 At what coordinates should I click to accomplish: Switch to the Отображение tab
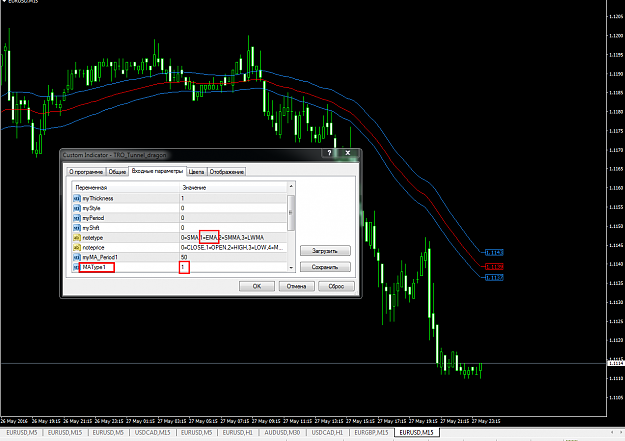point(227,172)
